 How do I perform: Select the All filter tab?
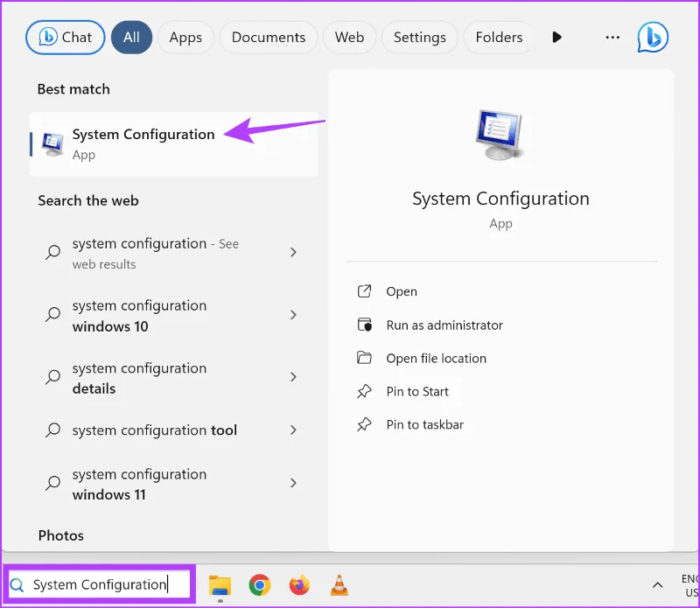click(132, 38)
